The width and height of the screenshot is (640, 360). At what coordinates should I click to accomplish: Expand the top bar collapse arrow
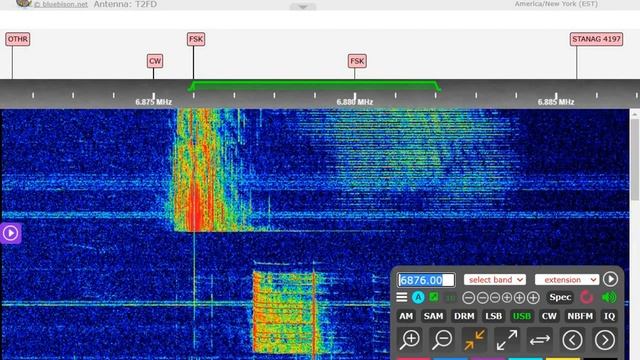[x=303, y=7]
